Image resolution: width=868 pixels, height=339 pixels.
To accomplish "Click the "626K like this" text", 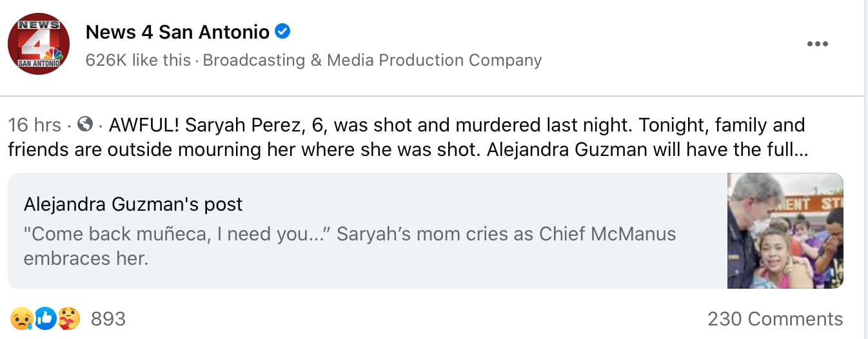I will tap(138, 61).
